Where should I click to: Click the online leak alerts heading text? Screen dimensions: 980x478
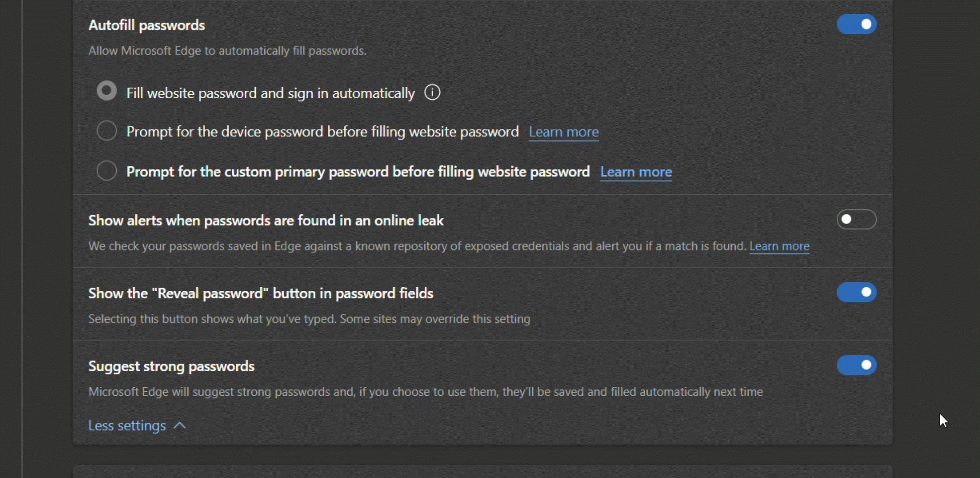(265, 220)
